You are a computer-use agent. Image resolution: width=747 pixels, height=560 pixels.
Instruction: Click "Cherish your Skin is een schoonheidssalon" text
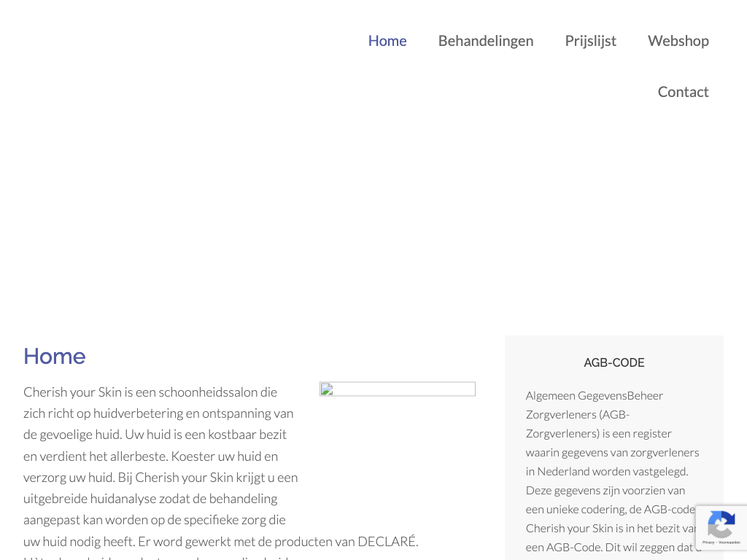(150, 392)
